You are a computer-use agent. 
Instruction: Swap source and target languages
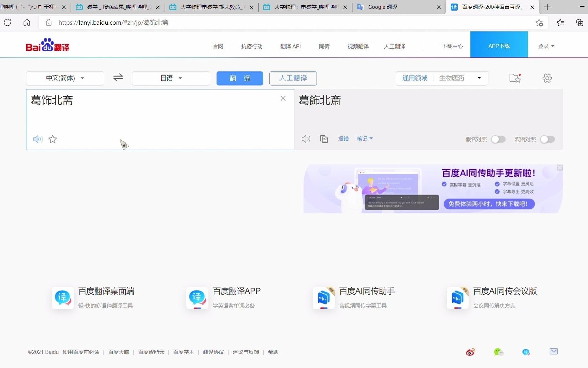pyautogui.click(x=118, y=77)
